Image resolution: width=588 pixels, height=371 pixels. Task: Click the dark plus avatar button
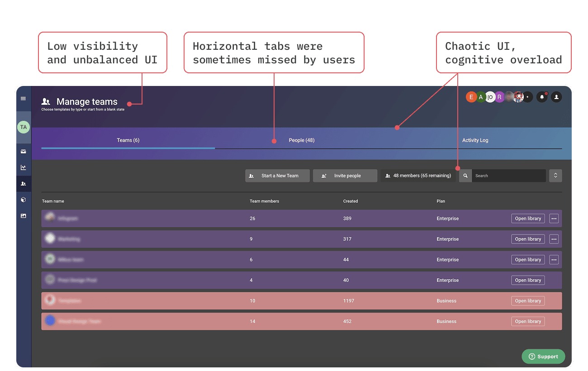point(527,97)
